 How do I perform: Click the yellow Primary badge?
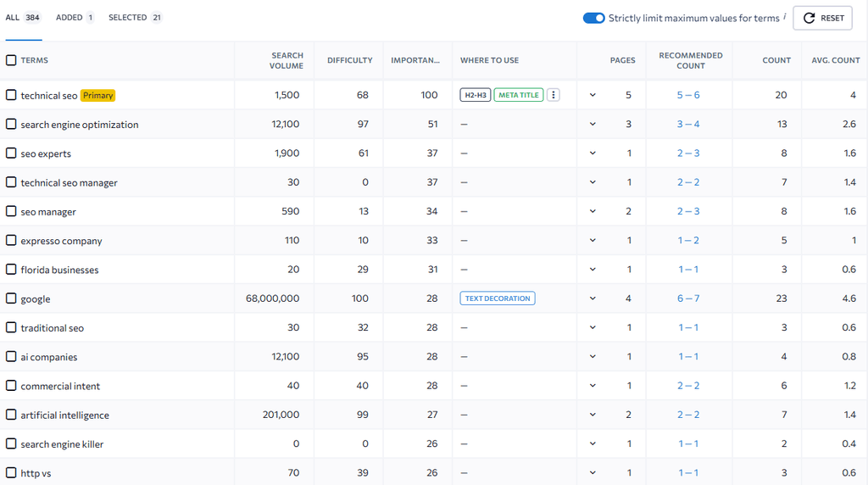98,95
